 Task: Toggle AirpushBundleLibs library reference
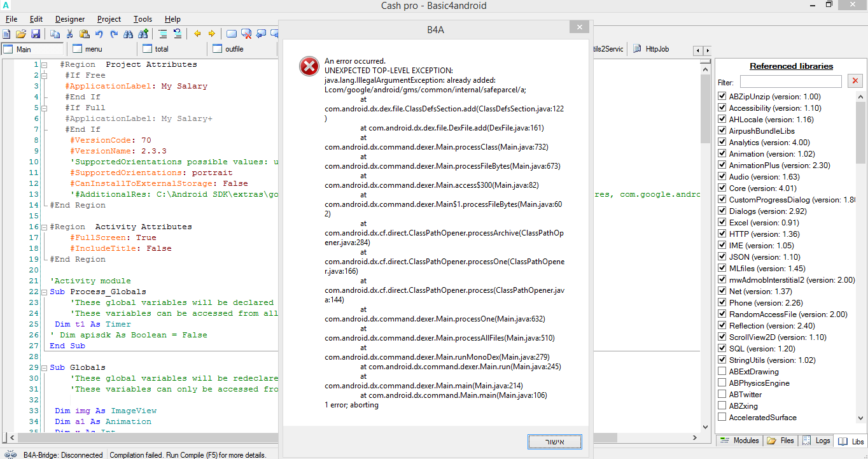coord(722,131)
